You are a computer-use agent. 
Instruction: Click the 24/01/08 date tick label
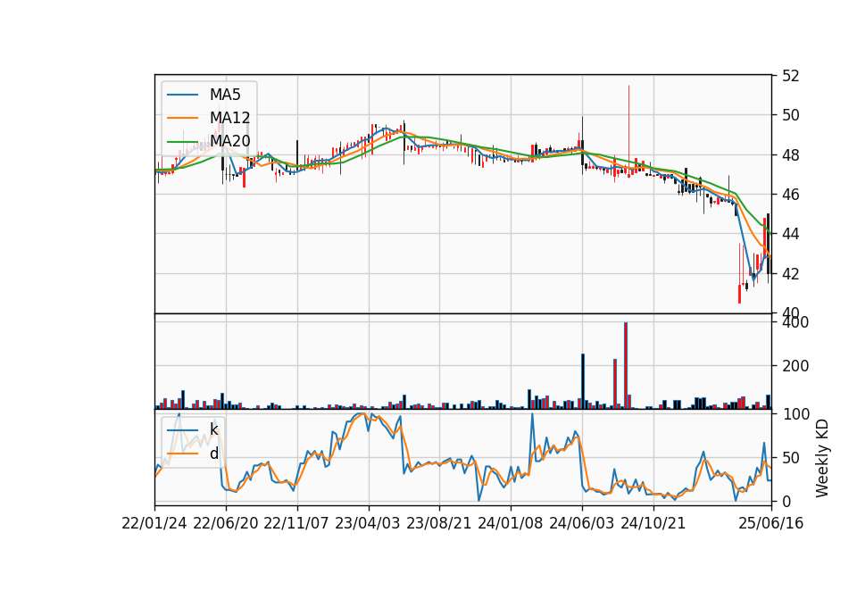pos(511,523)
